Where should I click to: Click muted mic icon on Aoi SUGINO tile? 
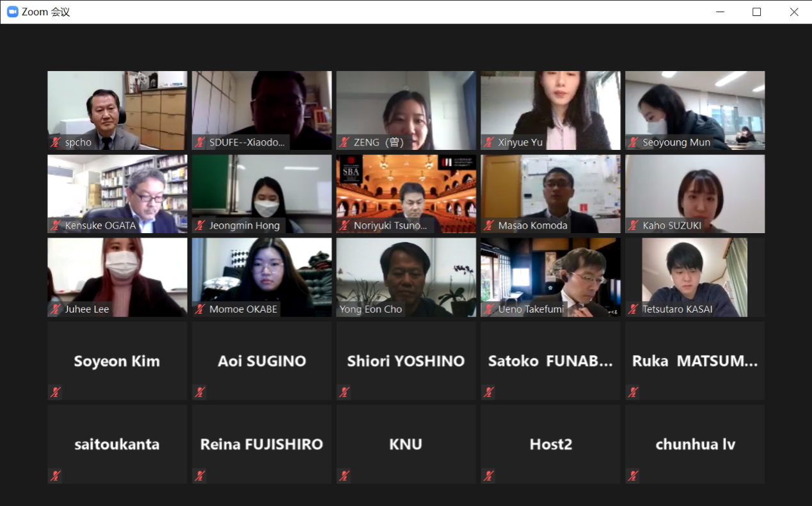click(x=200, y=393)
